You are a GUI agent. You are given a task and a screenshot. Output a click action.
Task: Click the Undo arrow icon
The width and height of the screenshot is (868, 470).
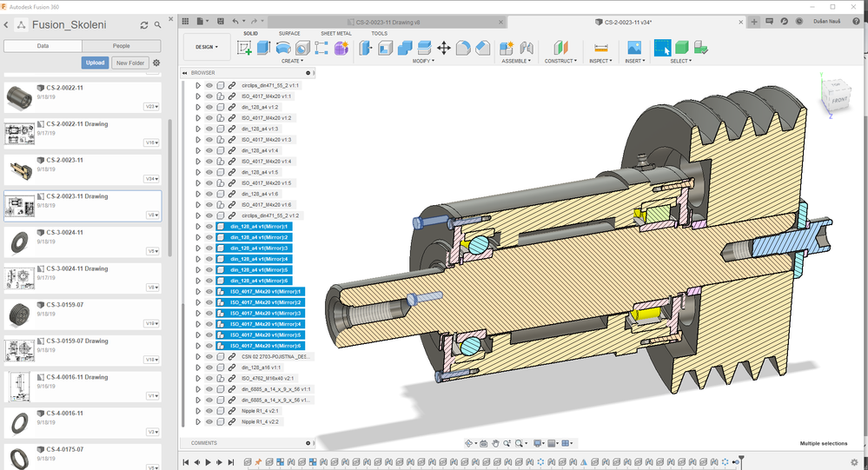tap(235, 21)
